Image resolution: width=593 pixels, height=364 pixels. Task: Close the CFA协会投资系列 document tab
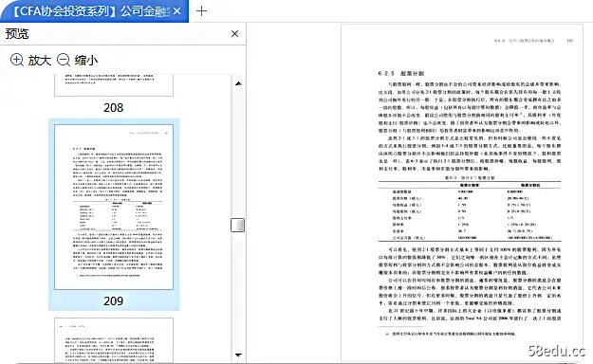point(177,11)
